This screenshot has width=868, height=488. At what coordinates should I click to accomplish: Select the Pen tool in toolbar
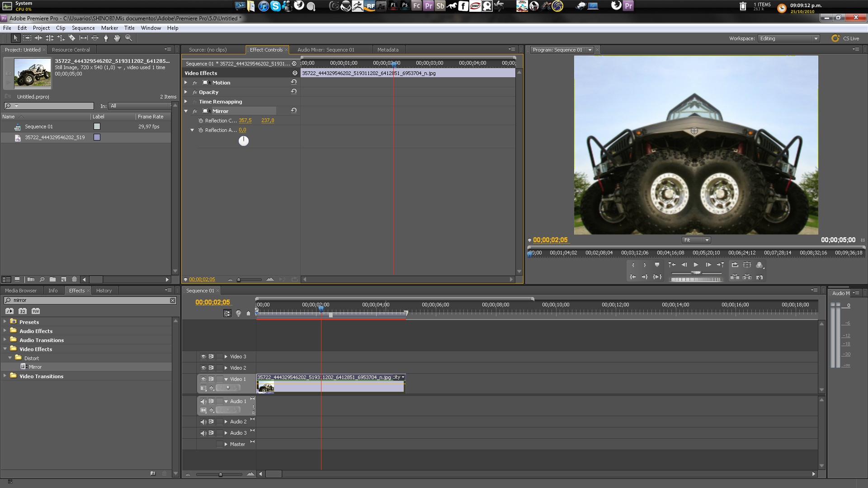point(106,38)
